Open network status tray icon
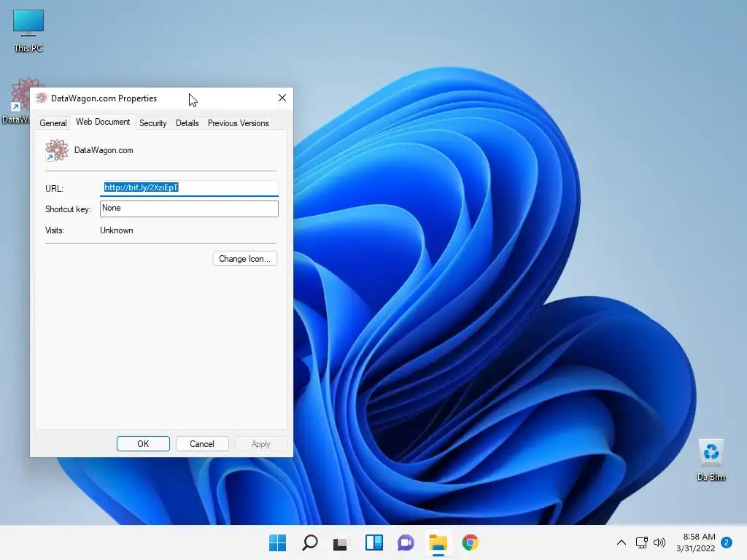Viewport: 747px width, 560px height. pyautogui.click(x=642, y=542)
